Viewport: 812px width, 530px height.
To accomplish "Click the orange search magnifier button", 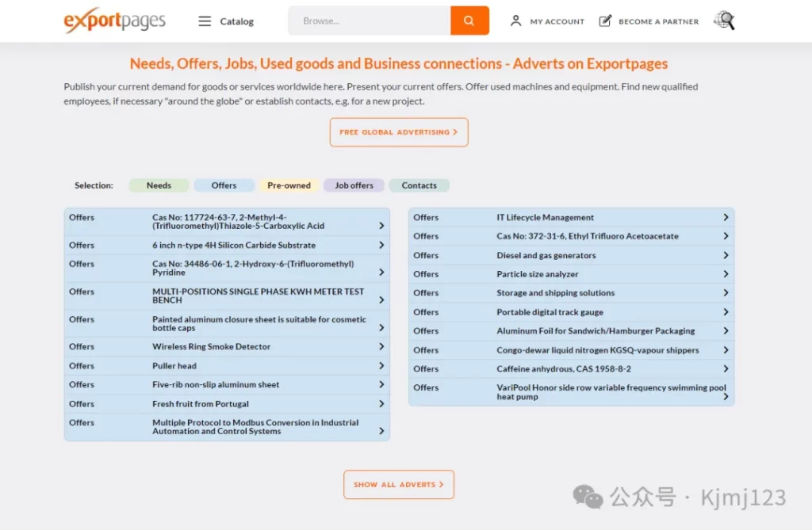I will pyautogui.click(x=469, y=21).
